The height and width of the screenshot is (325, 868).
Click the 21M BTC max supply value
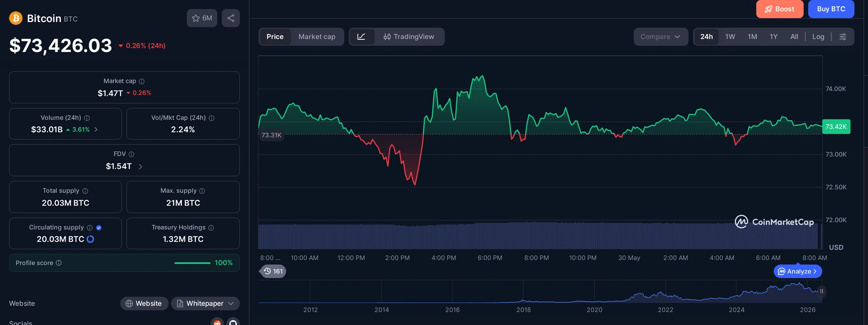(x=183, y=203)
